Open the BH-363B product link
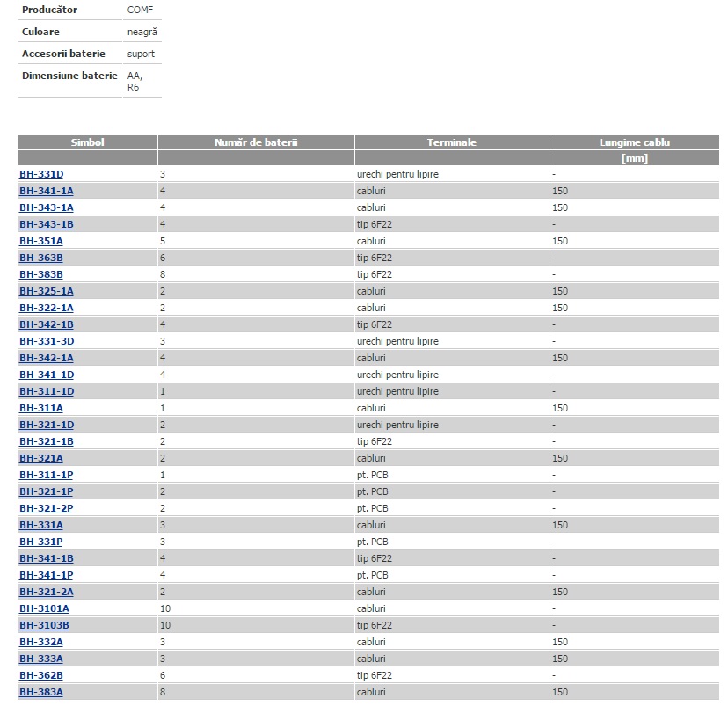The width and height of the screenshot is (728, 706). click(41, 258)
